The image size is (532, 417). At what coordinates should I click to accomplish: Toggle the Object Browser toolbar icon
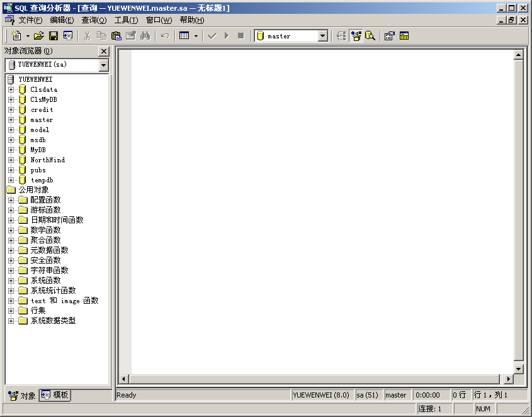(x=356, y=36)
